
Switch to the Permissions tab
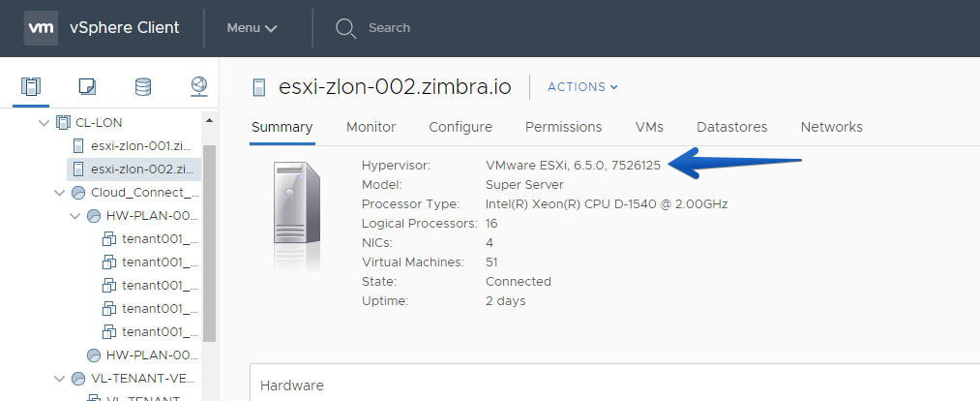(564, 127)
